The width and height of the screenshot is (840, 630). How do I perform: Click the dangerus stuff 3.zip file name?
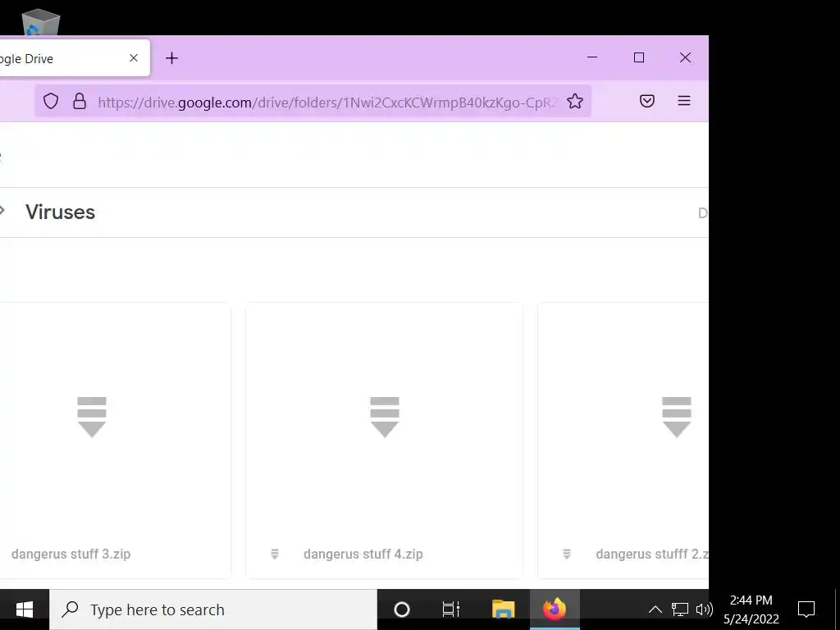pyautogui.click(x=71, y=554)
